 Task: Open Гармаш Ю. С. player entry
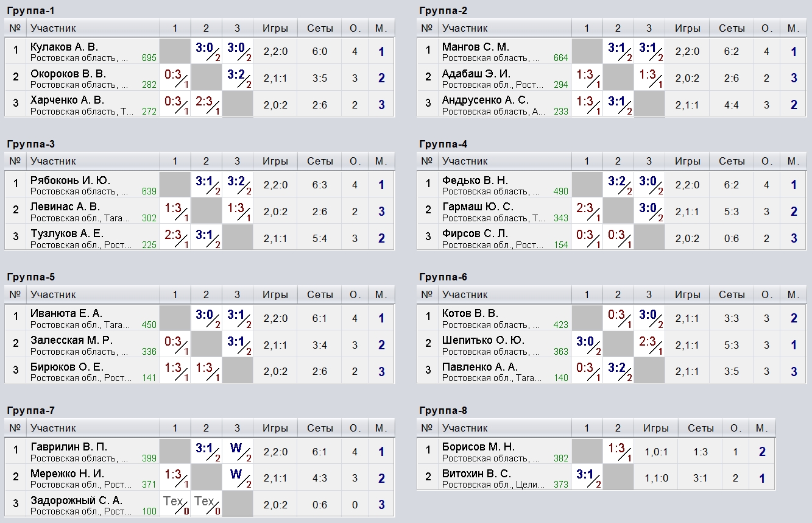478,207
